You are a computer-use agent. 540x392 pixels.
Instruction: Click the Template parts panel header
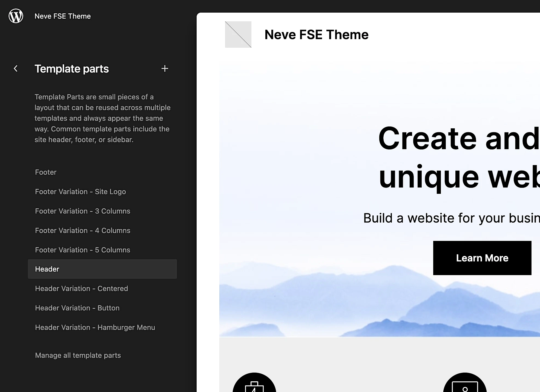[x=72, y=68]
